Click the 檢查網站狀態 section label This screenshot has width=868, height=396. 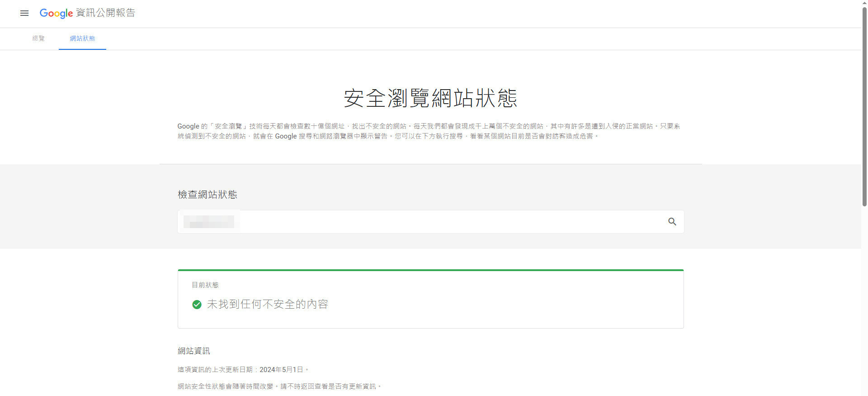[208, 195]
